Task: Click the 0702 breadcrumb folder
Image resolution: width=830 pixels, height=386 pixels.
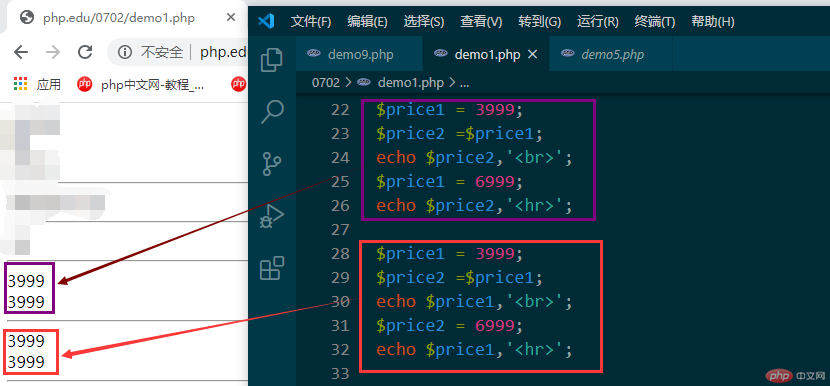Action: click(325, 83)
